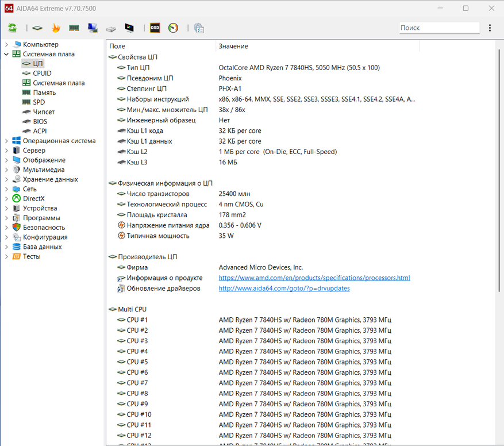Image resolution: width=504 pixels, height=446 pixels.
Task: Collapse the Системная плата tree node
Action: 6,54
